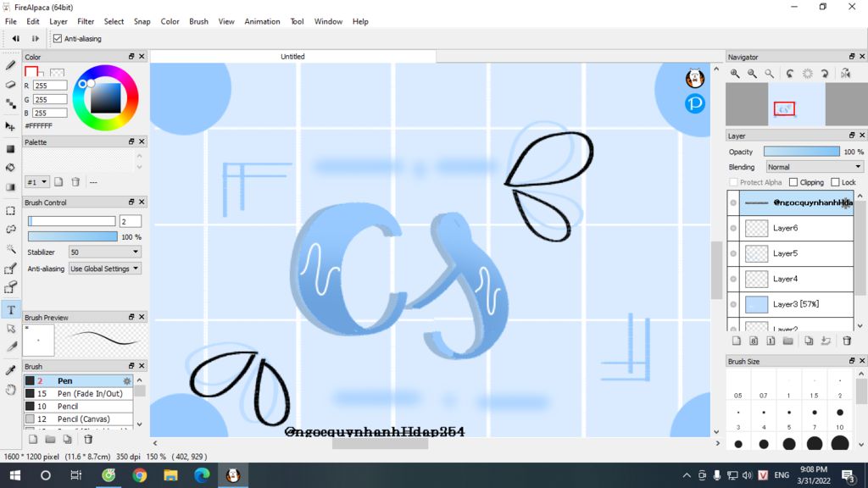Viewport: 868px width, 488px height.
Task: Create a new layer folder
Action: click(788, 341)
